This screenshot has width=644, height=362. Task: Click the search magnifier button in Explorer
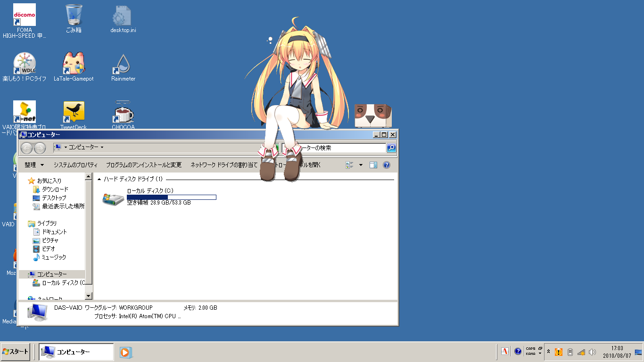point(391,148)
